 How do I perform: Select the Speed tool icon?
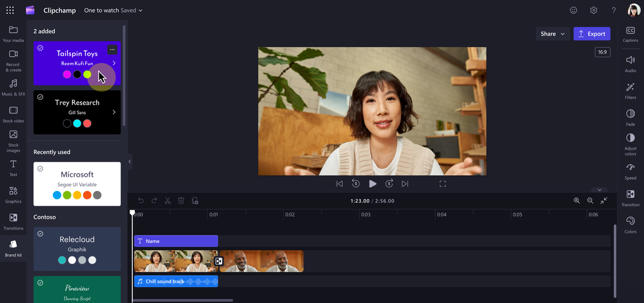coord(630,168)
